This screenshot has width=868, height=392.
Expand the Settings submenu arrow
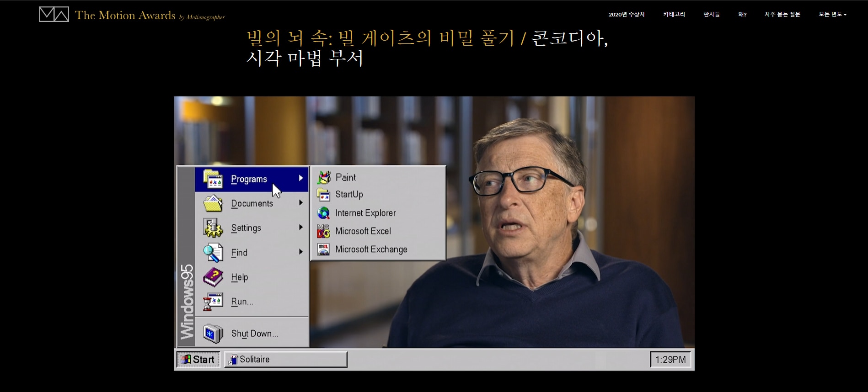tap(301, 227)
